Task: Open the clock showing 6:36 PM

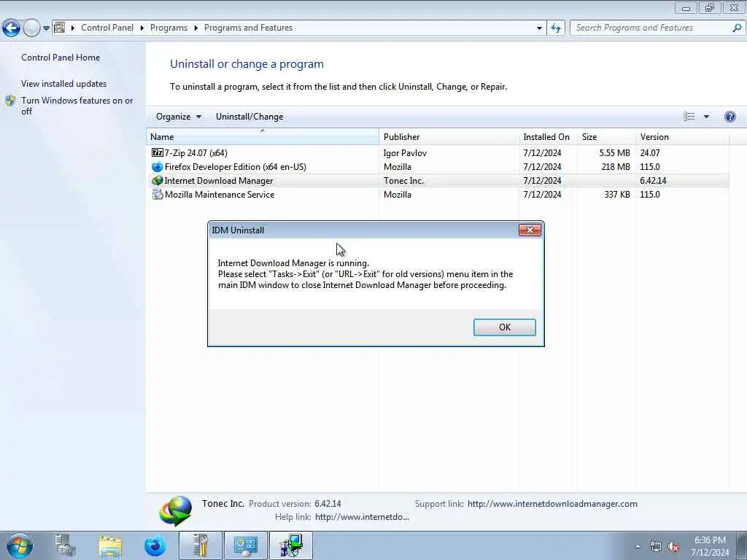Action: pyautogui.click(x=710, y=546)
